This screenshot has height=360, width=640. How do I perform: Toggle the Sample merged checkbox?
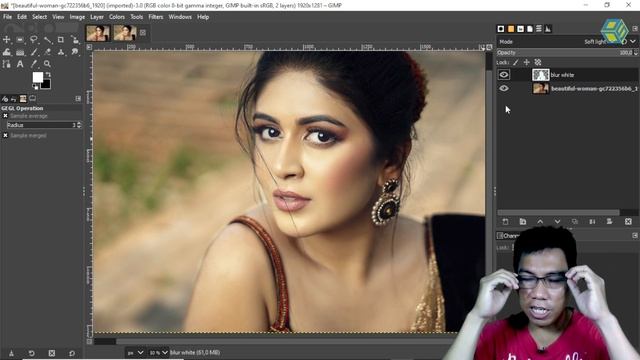coord(5,135)
